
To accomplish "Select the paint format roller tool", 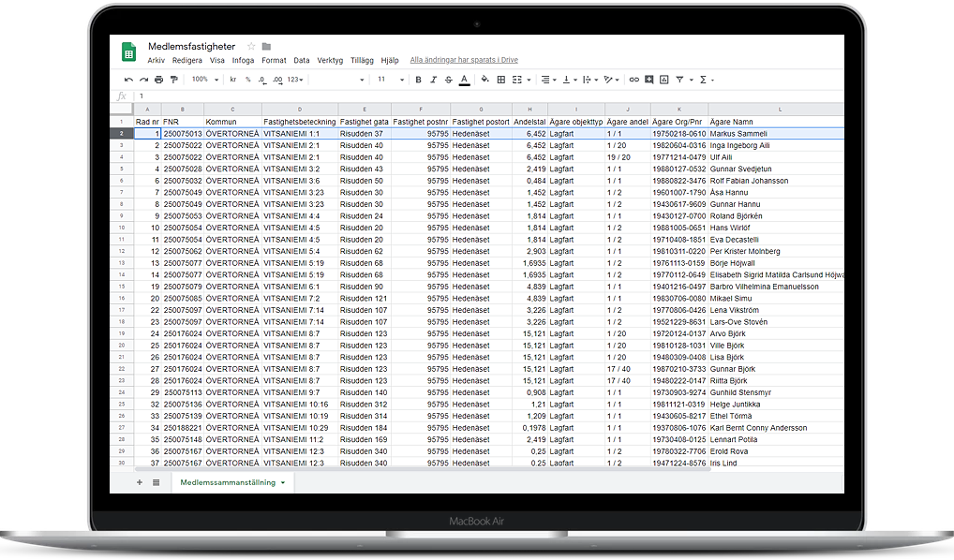I will [x=173, y=80].
